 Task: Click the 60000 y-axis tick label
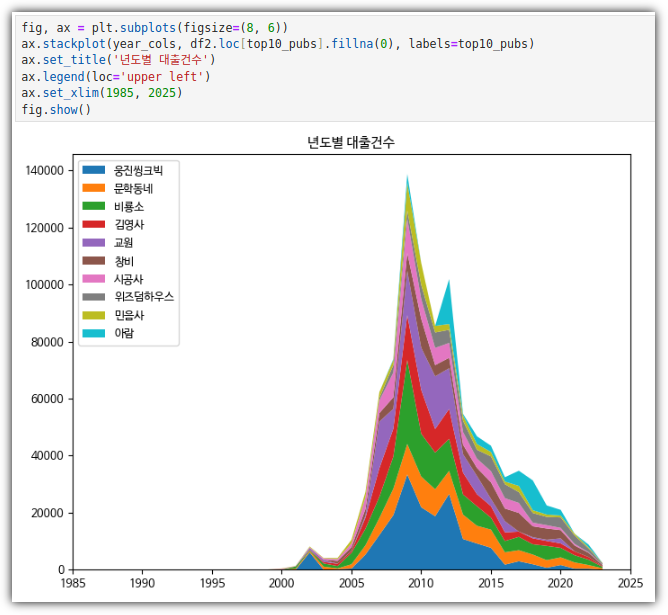coord(47,399)
